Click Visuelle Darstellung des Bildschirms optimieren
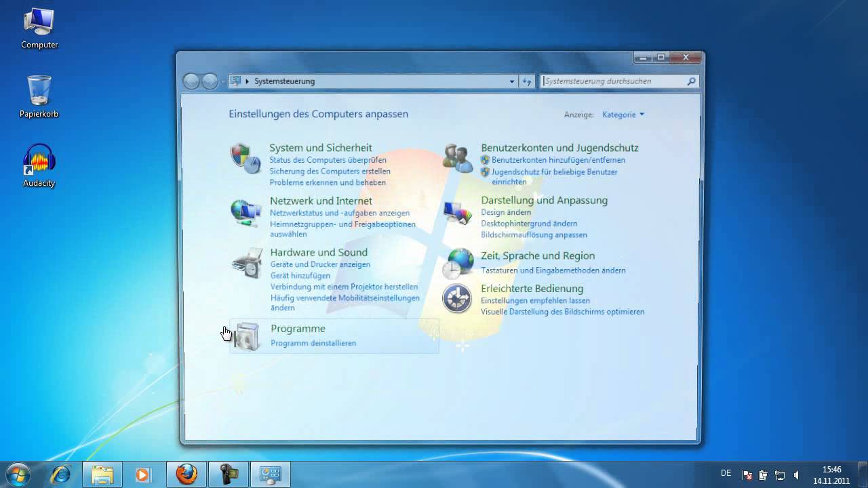The height and width of the screenshot is (488, 868). [562, 312]
